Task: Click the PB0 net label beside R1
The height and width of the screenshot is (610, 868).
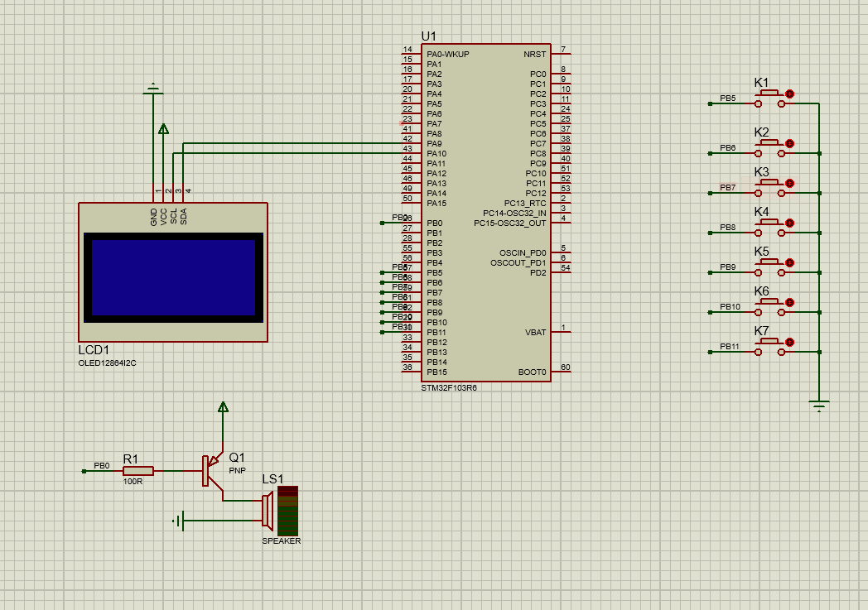Action: click(x=102, y=466)
